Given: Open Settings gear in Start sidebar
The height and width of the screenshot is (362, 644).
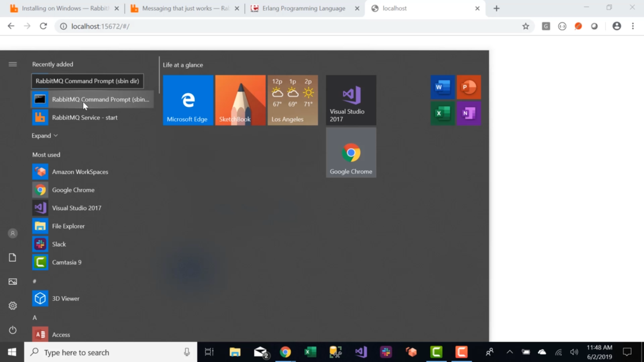Looking at the screenshot, I should 12,306.
